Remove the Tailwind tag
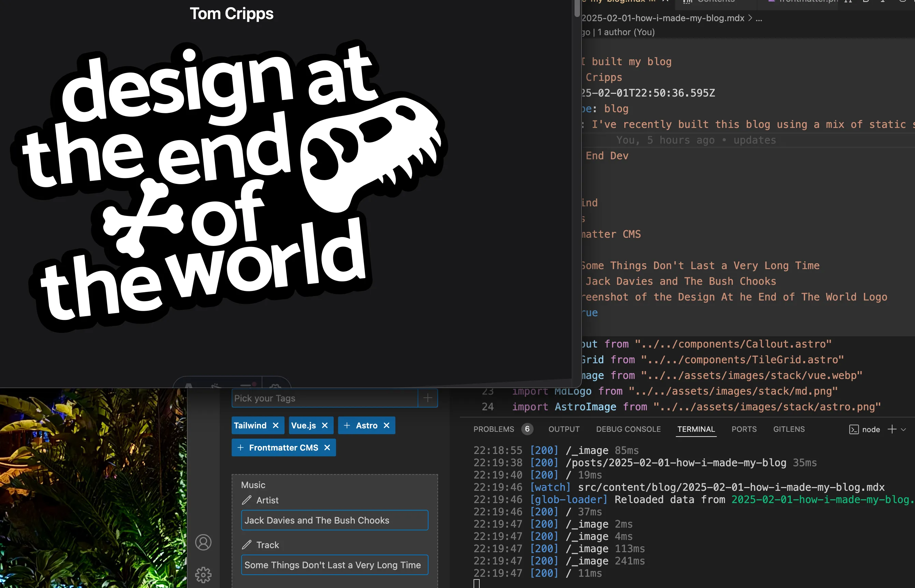The image size is (915, 588). pyautogui.click(x=276, y=425)
